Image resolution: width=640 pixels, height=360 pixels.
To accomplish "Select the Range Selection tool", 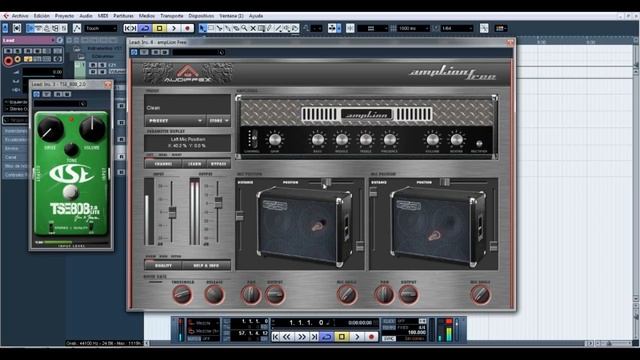I will [x=211, y=28].
